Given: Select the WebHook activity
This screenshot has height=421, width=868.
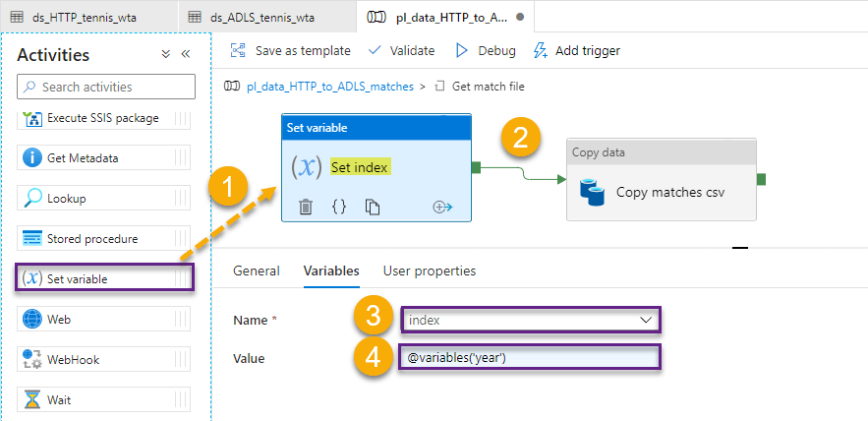Looking at the screenshot, I should click(x=73, y=359).
